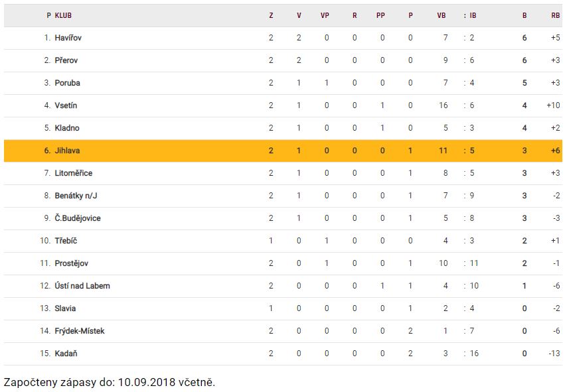The width and height of the screenshot is (567, 392).
Task: Select Poruba in the standings
Action: [x=67, y=83]
